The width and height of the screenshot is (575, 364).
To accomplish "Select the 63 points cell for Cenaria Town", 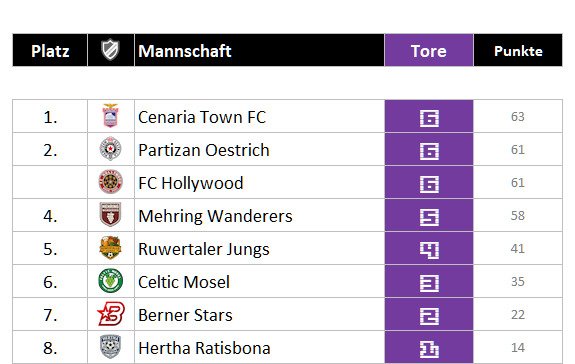I will (518, 116).
